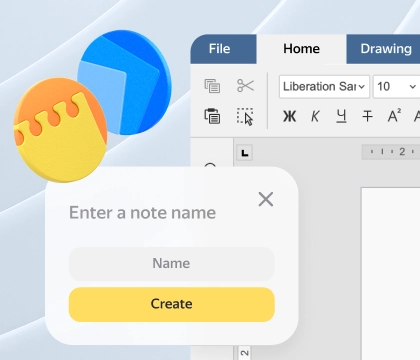
Task: Click the Copy icon in the toolbar
Action: tap(212, 86)
